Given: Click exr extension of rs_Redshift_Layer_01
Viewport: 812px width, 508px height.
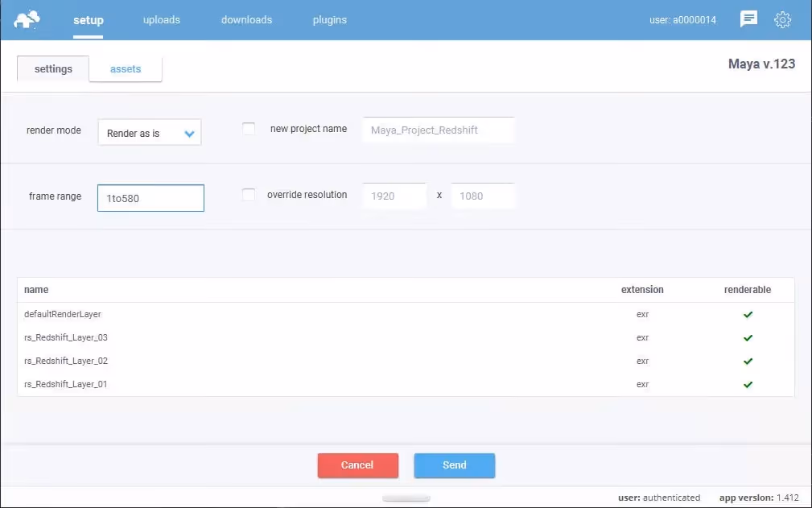Looking at the screenshot, I should (642, 384).
